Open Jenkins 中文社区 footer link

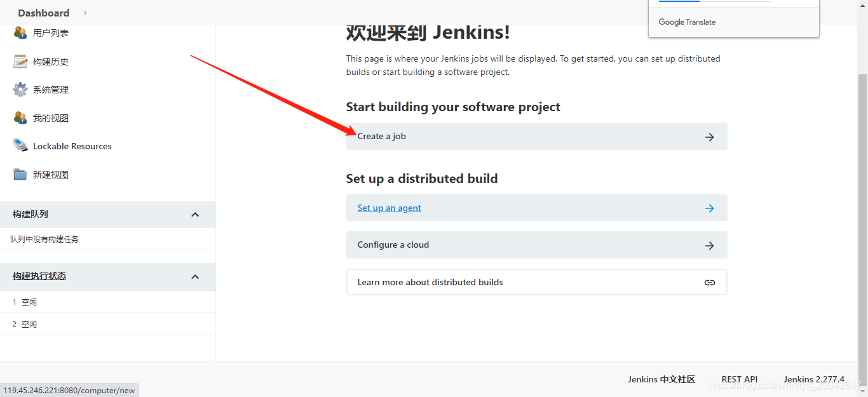(x=661, y=379)
